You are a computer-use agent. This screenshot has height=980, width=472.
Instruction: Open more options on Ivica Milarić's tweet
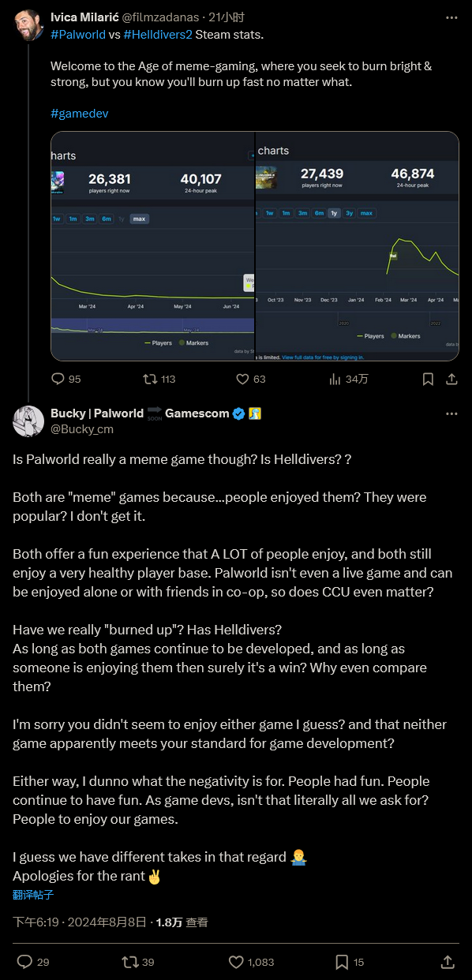451,17
